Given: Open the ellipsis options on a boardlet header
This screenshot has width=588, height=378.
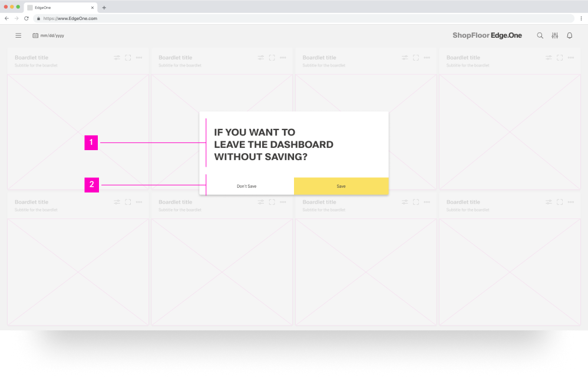Looking at the screenshot, I should pyautogui.click(x=138, y=57).
